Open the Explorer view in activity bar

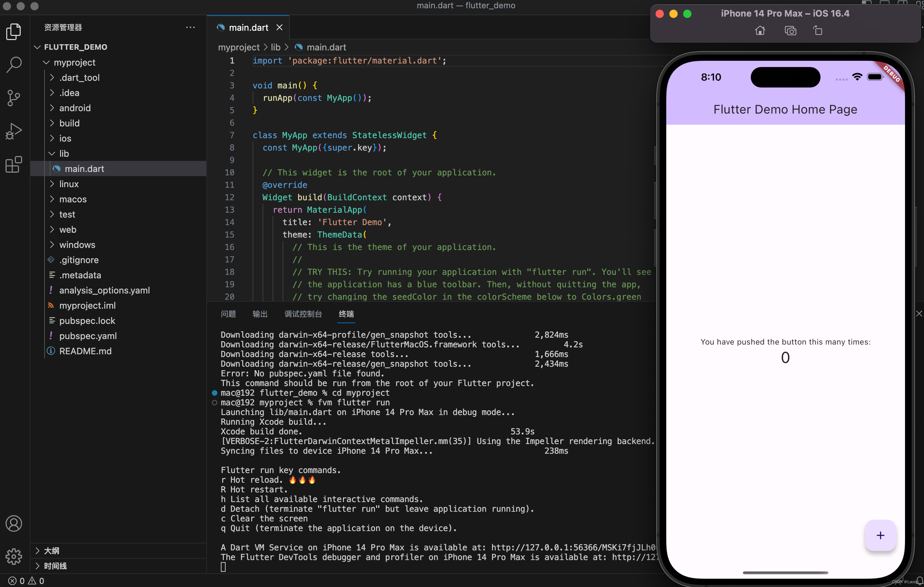(14, 31)
